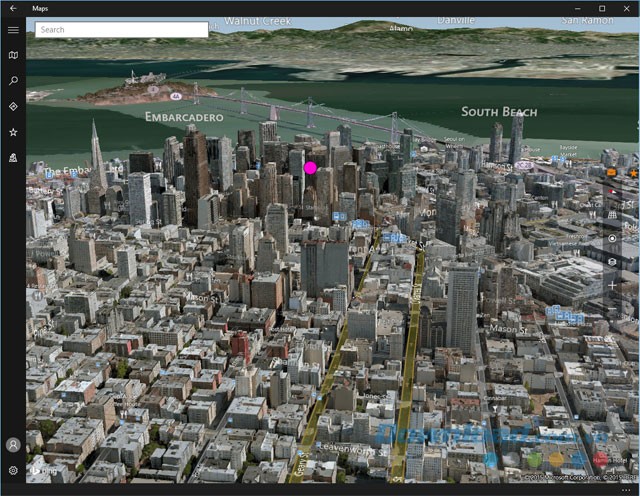The image size is (640, 496).
Task: Open 3D Cities icon in sidebar
Action: (x=13, y=157)
